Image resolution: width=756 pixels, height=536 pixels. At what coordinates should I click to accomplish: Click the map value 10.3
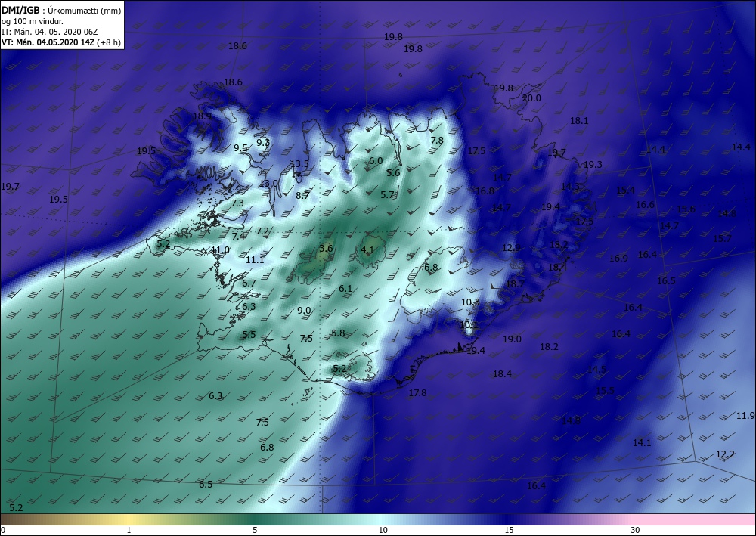[x=470, y=302]
